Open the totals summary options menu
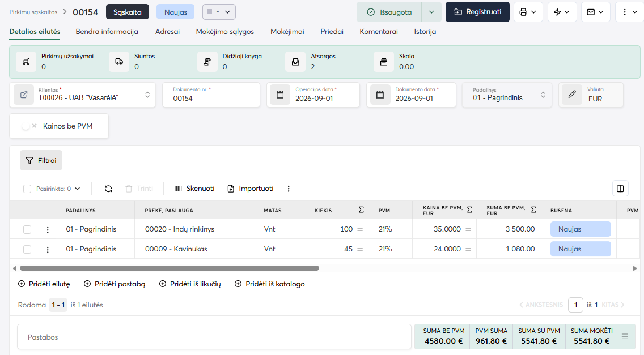The height and width of the screenshot is (355, 644). pyautogui.click(x=625, y=336)
